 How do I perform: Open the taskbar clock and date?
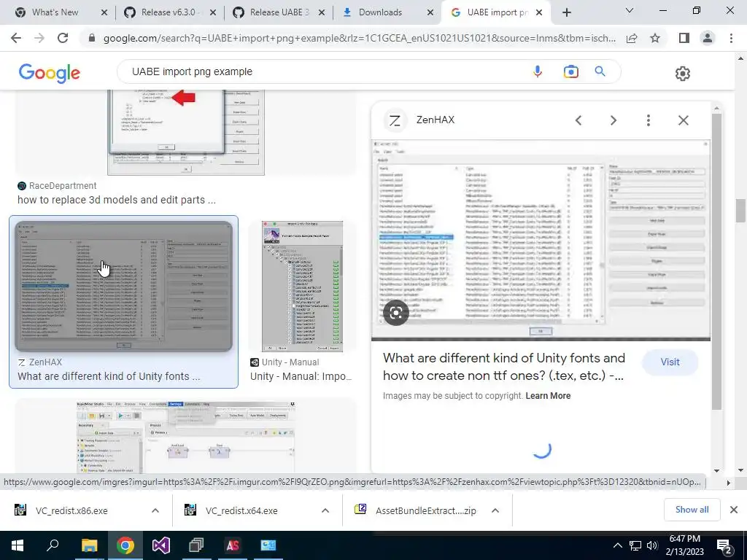[x=684, y=545]
